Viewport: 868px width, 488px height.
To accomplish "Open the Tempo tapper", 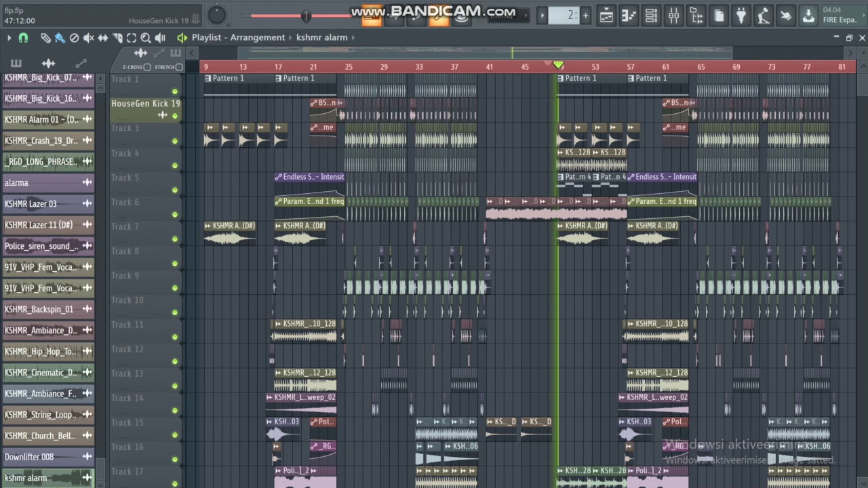I will 764,15.
